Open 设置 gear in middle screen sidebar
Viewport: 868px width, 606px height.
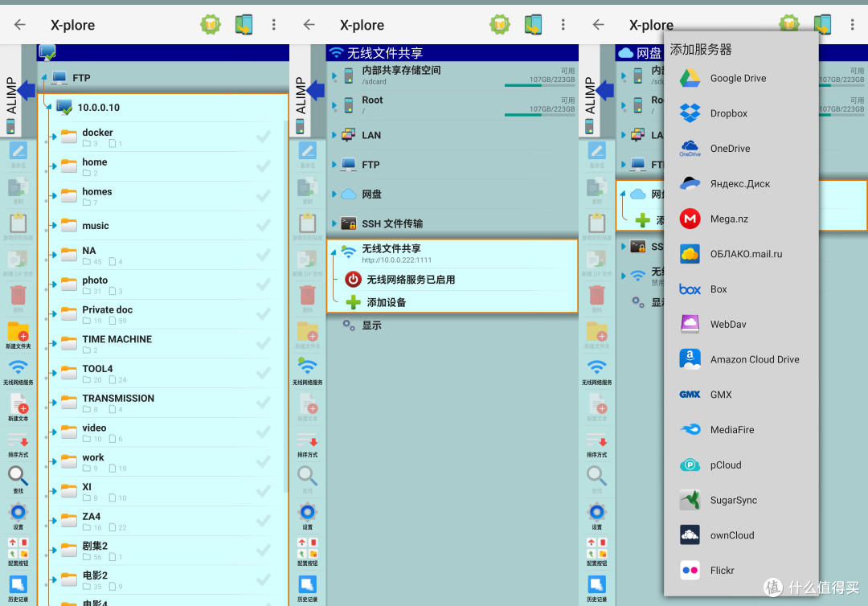click(307, 515)
